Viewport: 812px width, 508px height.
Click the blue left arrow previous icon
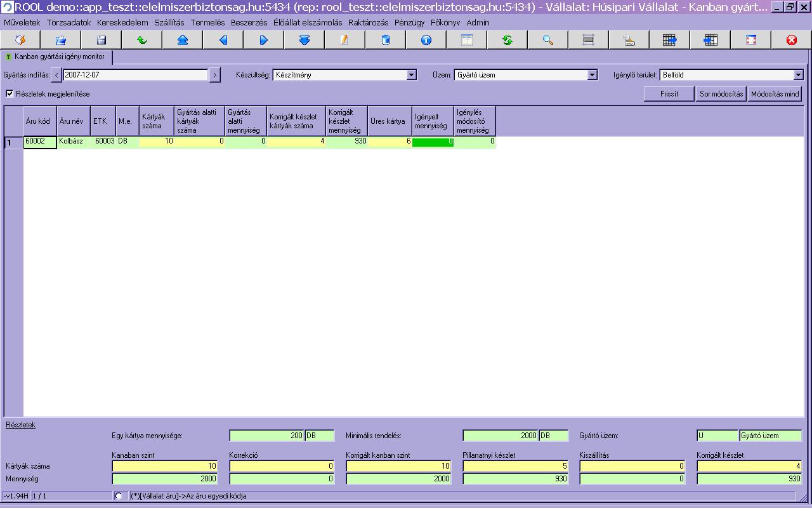(223, 40)
